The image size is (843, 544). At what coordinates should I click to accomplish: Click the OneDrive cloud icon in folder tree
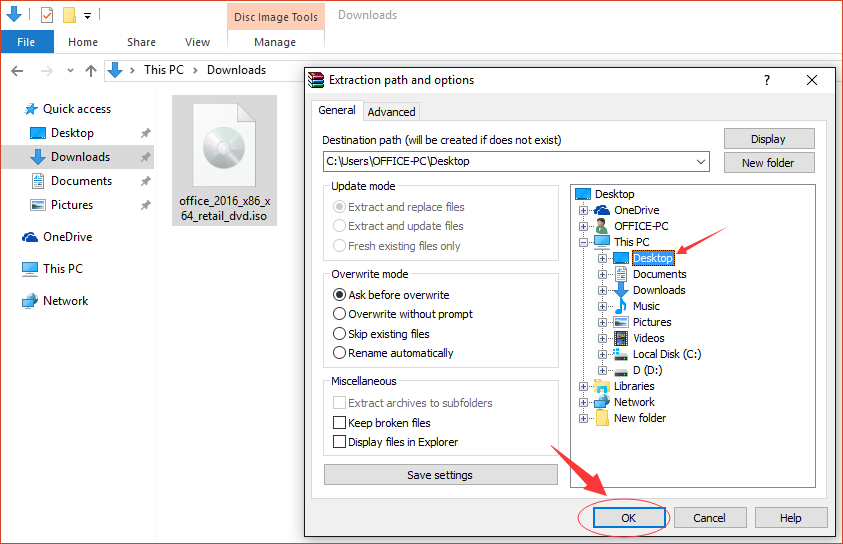pyautogui.click(x=602, y=210)
